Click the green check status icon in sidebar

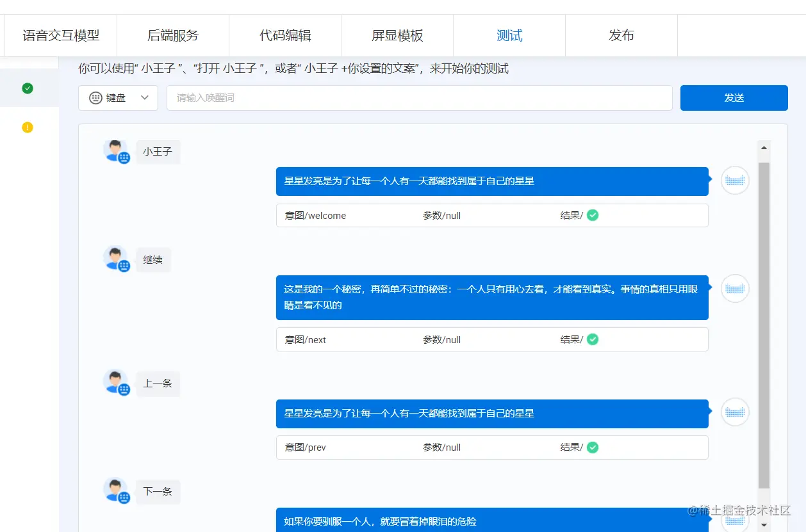pos(28,88)
